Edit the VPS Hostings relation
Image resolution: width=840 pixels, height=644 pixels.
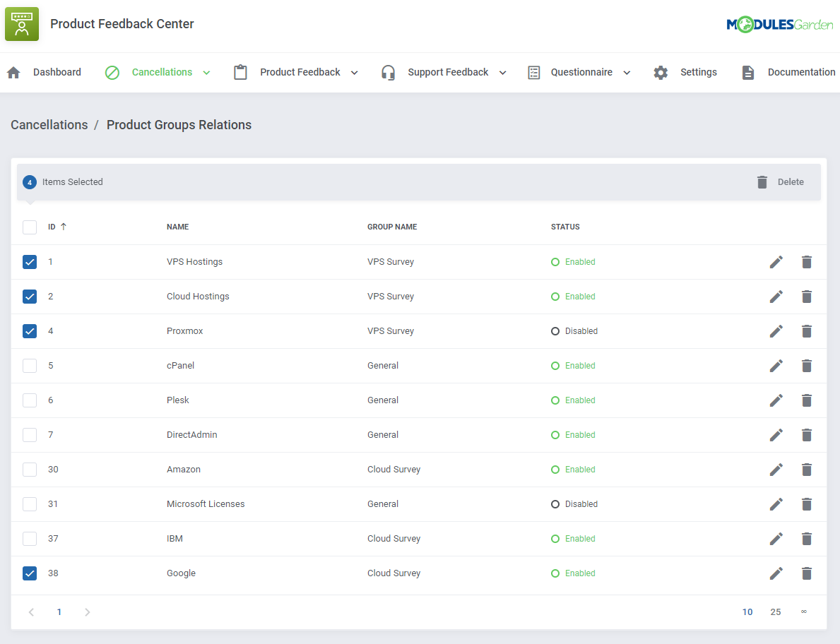pyautogui.click(x=776, y=262)
